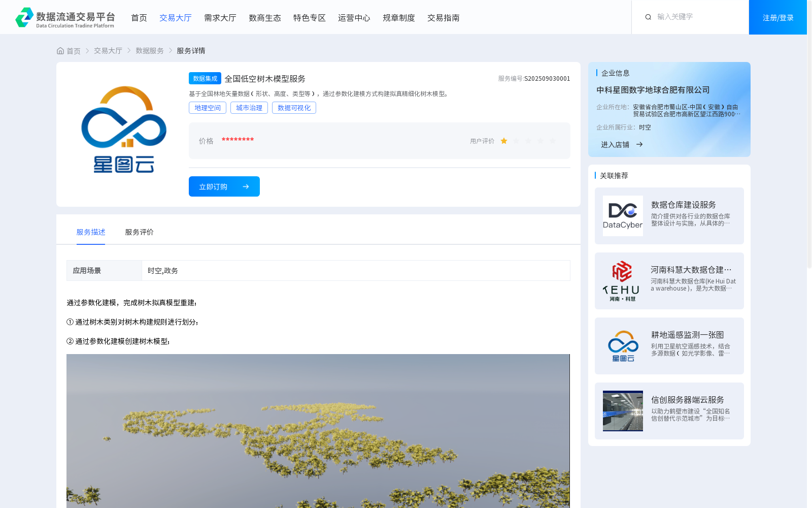Open the server room photo thumbnail

623,411
